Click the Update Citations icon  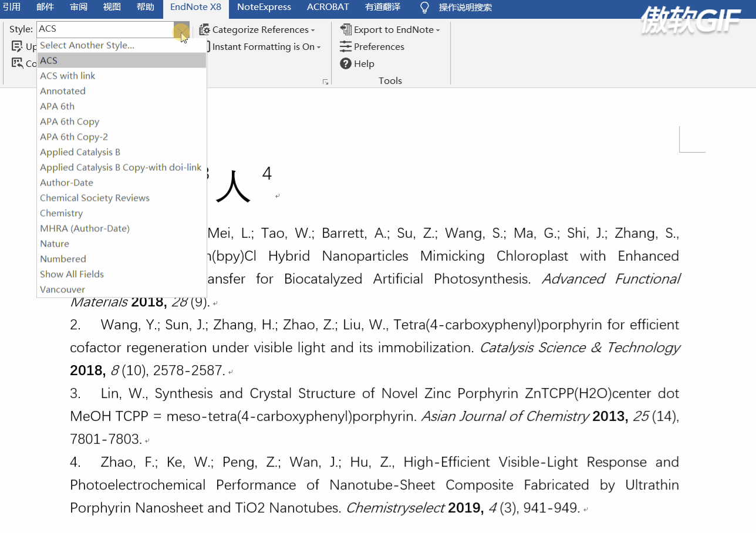tap(17, 46)
